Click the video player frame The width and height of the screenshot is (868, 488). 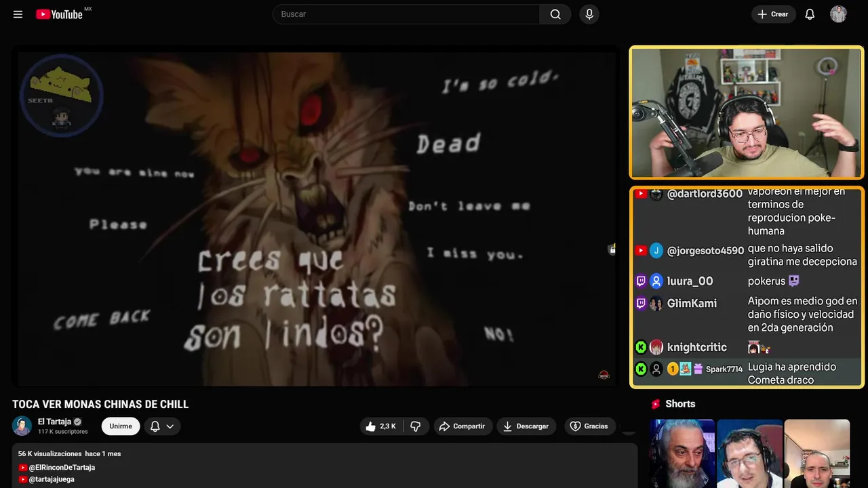click(x=317, y=218)
